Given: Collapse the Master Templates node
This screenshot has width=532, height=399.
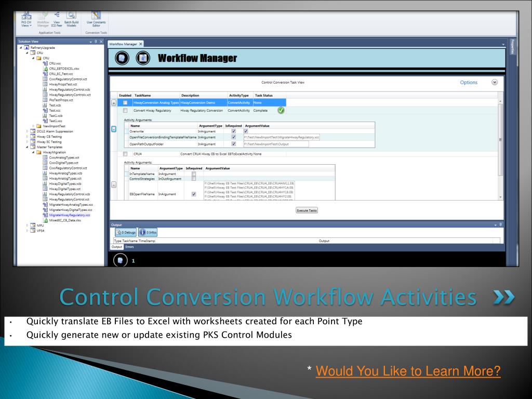Looking at the screenshot, I should [x=27, y=147].
